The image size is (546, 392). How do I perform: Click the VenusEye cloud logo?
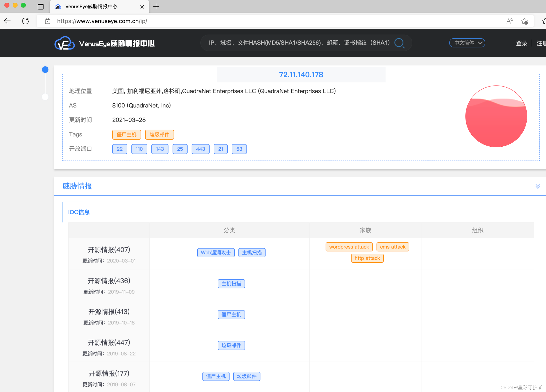[x=64, y=44]
